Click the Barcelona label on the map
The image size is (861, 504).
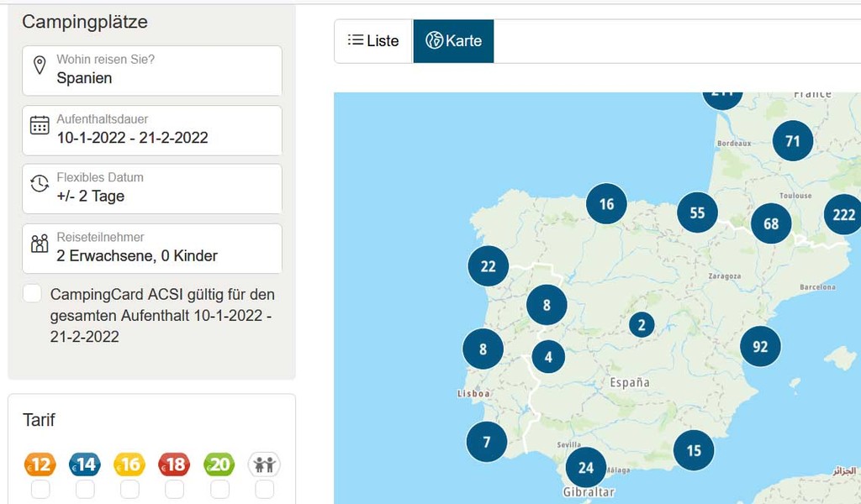point(817,286)
